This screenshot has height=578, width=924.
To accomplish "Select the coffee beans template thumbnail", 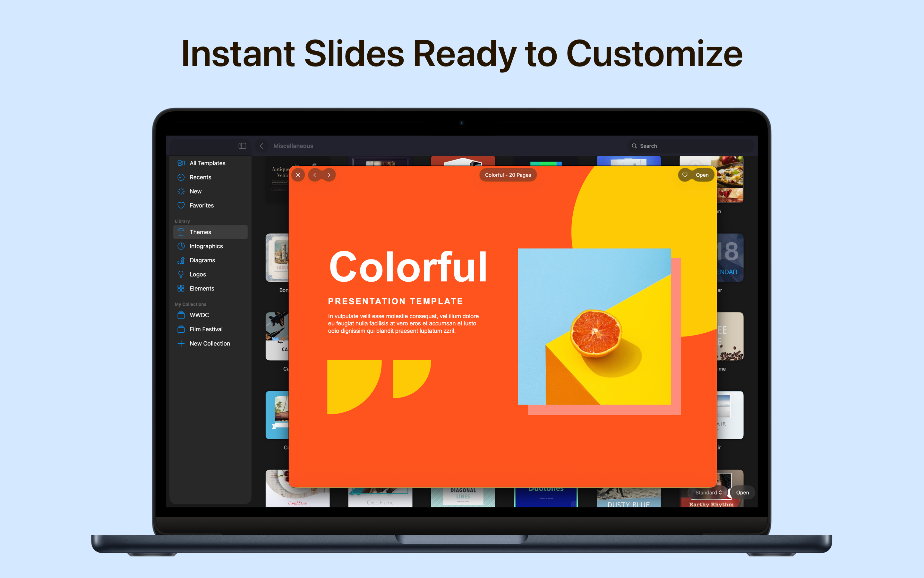I will tap(730, 337).
